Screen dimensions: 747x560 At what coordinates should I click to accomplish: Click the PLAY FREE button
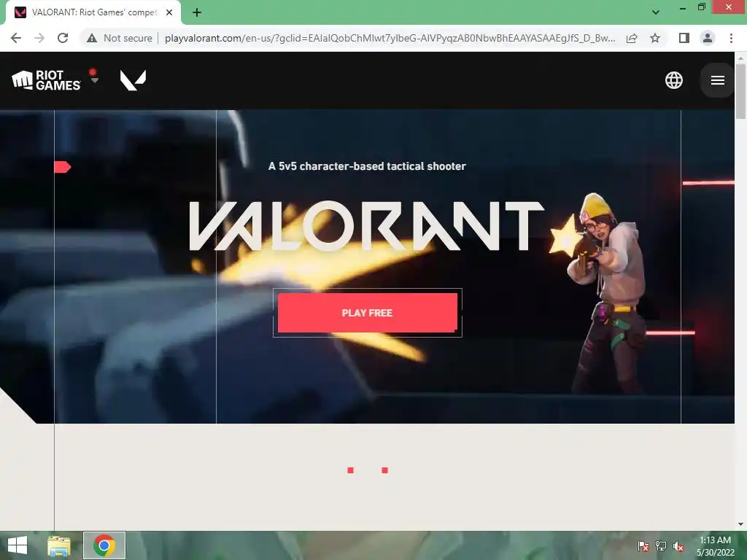tap(368, 313)
